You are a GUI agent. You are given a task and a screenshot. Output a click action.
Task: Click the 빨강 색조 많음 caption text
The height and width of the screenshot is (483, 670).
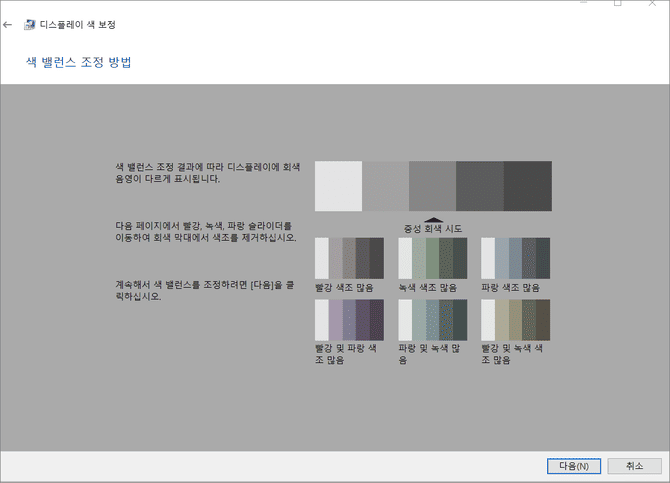pos(344,288)
